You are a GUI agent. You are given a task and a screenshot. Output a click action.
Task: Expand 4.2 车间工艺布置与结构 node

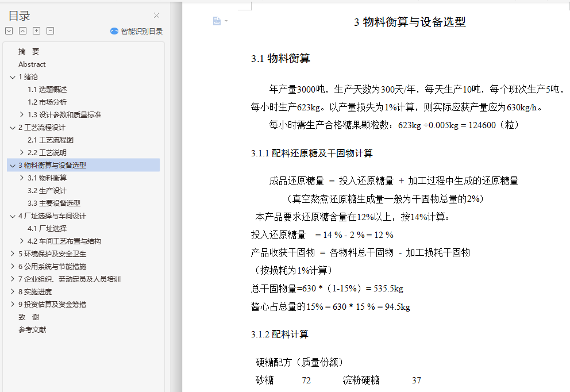22,241
